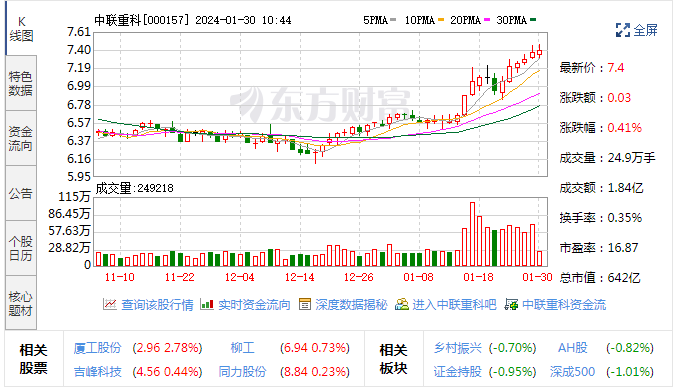Image resolution: width=675 pixels, height=389 pixels.
Task: Open related sector 证金持股
Action: point(458,371)
